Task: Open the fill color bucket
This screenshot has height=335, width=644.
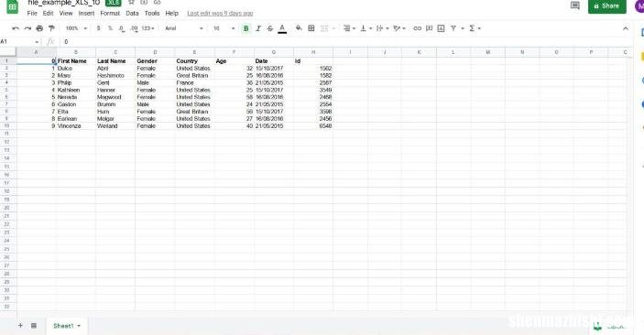Action: (x=299, y=28)
